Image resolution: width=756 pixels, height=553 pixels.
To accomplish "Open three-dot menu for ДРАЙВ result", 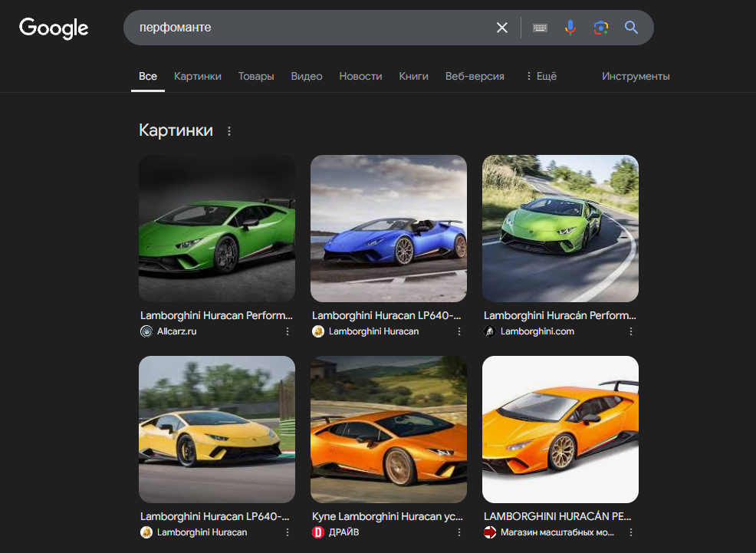I will coord(459,532).
